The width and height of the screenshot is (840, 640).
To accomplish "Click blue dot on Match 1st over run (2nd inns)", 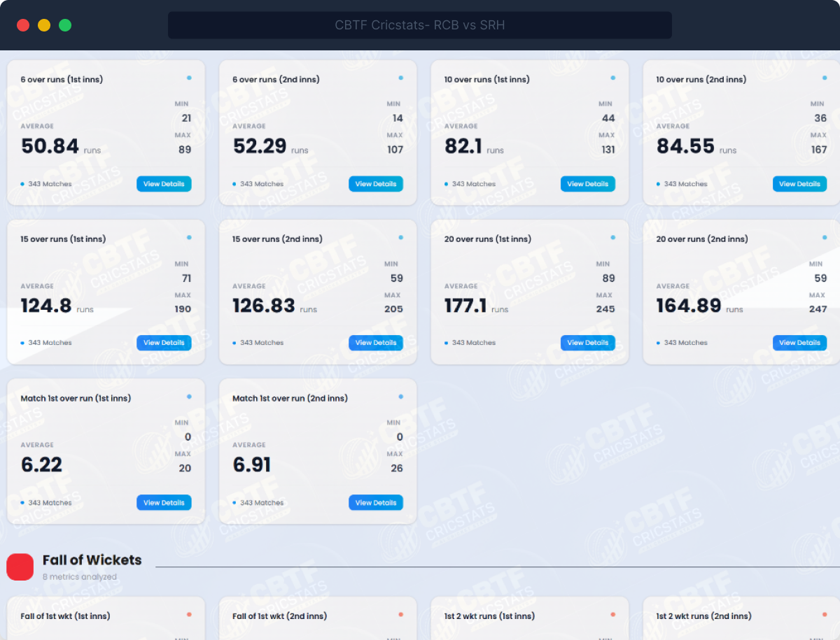I will coord(400,397).
